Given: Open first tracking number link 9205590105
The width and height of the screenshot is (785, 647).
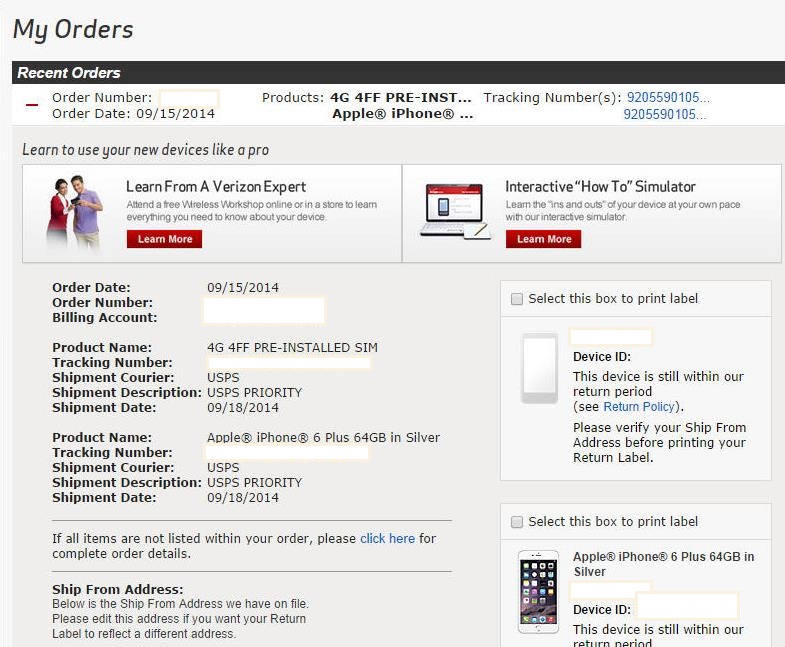Looking at the screenshot, I should pyautogui.click(x=668, y=97).
